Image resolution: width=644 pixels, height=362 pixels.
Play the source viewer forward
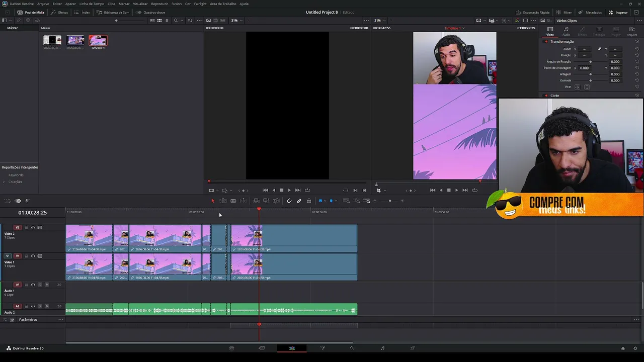tap(289, 190)
